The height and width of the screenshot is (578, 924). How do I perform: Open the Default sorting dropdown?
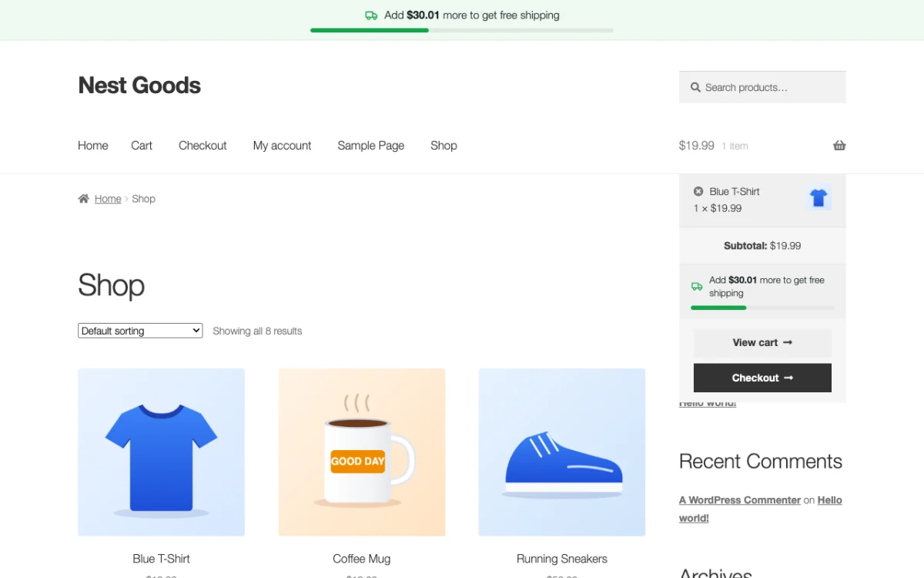(140, 331)
